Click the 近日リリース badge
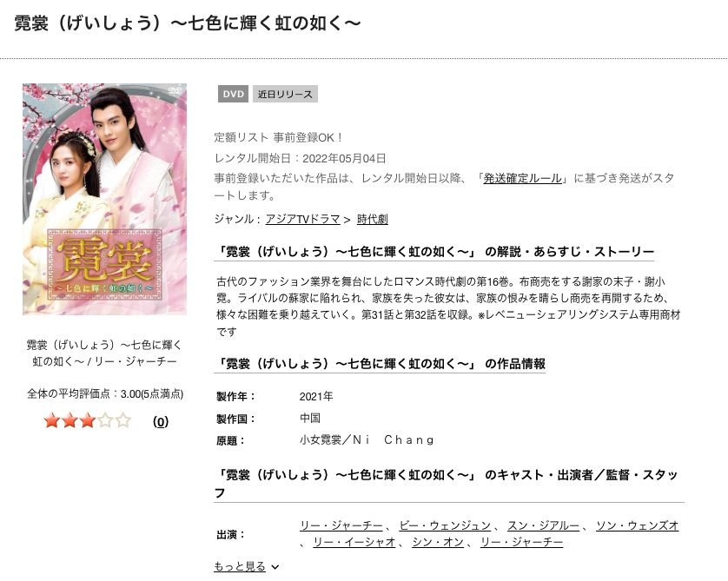The width and height of the screenshot is (728, 581). [285, 94]
